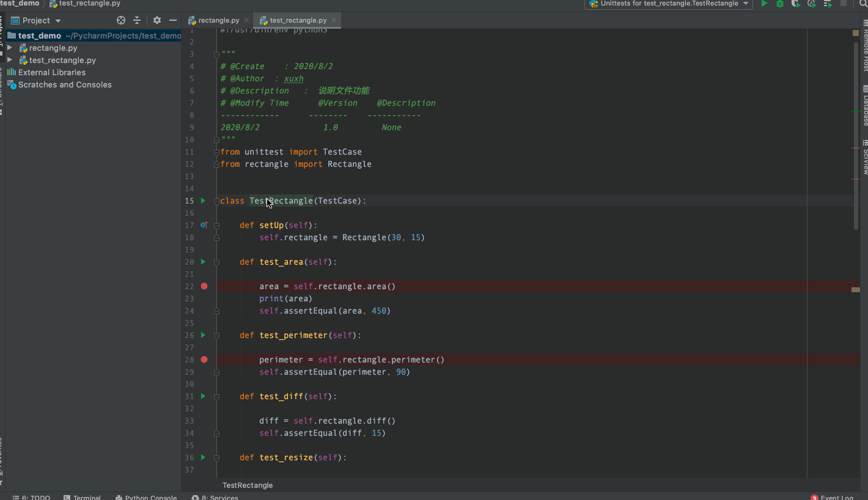Viewport: 868px width, 500px height.
Task: Open the run configuration dropdown
Action: 669,4
